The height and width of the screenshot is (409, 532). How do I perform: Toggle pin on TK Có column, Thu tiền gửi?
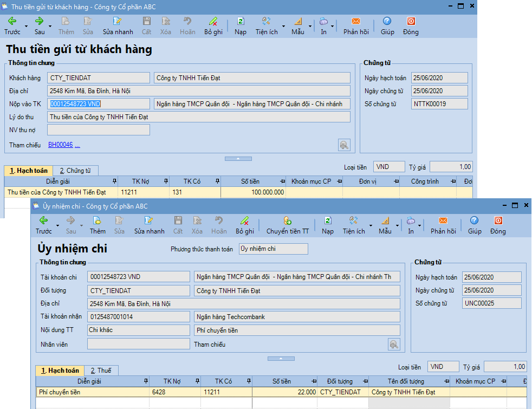point(217,181)
